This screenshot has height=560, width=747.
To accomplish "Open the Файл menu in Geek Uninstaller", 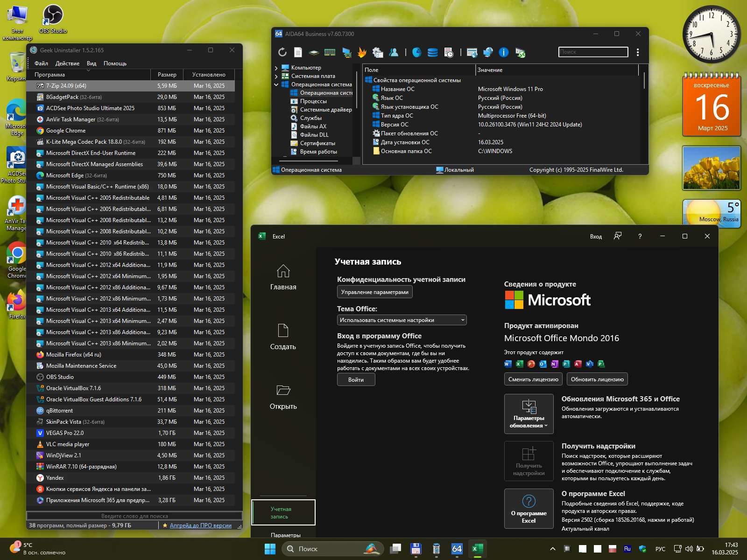I will tap(41, 63).
